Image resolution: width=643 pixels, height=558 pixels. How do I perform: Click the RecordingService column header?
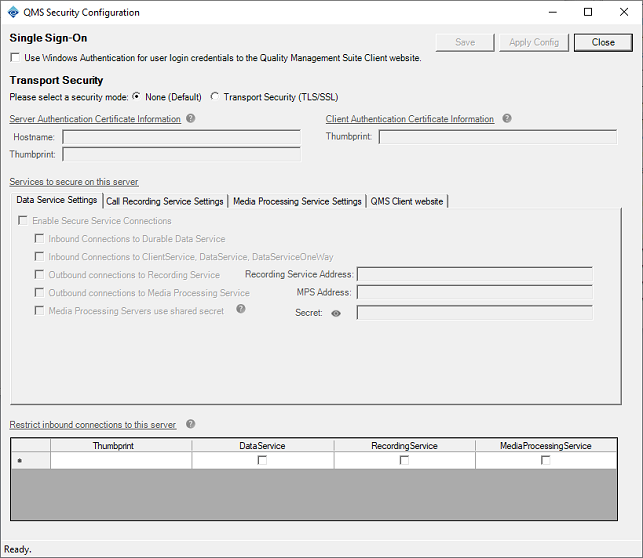(404, 446)
